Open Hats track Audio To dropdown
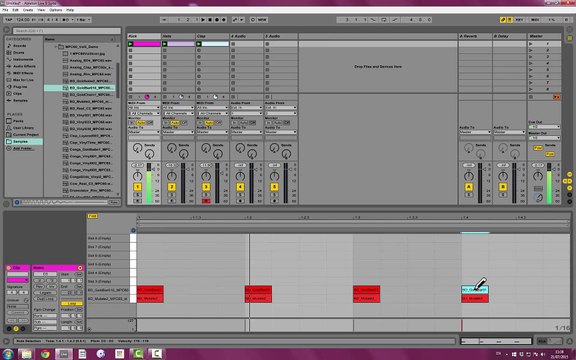 tap(179, 132)
